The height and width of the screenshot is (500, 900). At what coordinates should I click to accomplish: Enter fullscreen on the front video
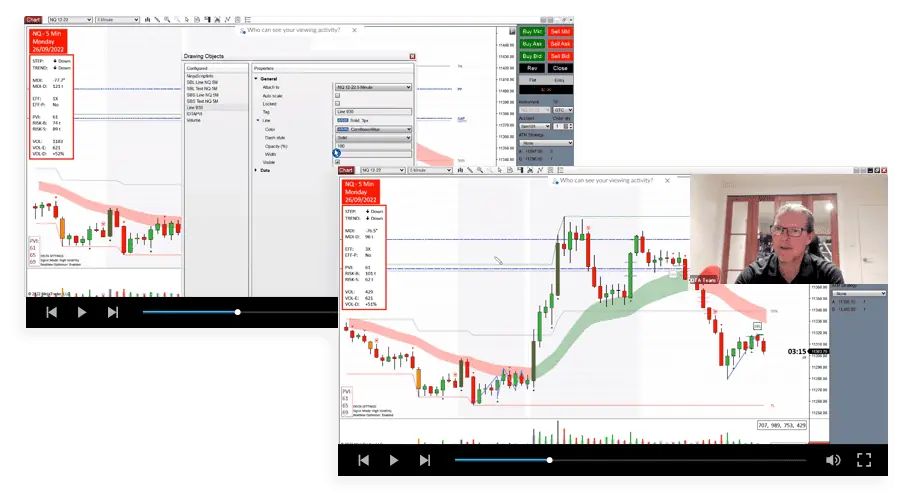pos(865,460)
